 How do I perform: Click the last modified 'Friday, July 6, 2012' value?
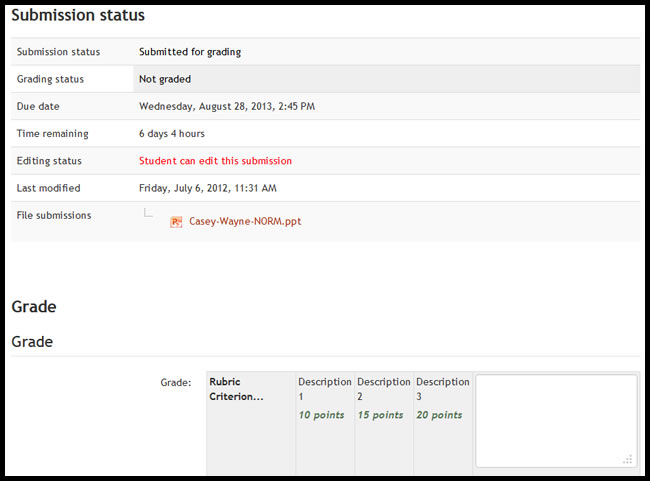tap(208, 188)
